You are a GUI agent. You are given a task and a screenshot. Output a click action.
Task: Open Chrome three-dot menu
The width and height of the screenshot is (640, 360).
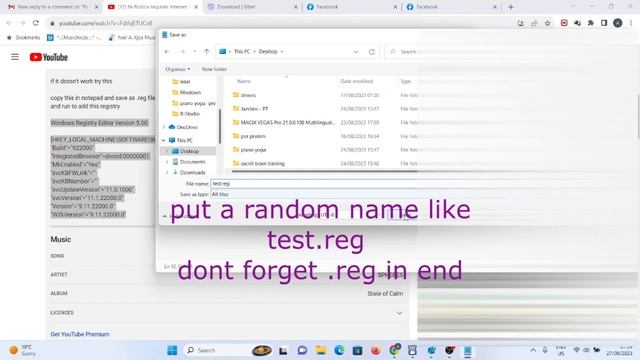coord(631,23)
